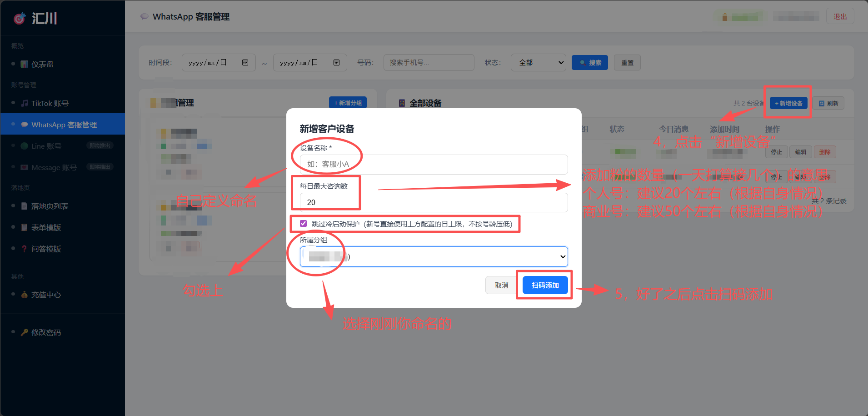
Task: Open 问答模版 sidebar item
Action: [63, 249]
